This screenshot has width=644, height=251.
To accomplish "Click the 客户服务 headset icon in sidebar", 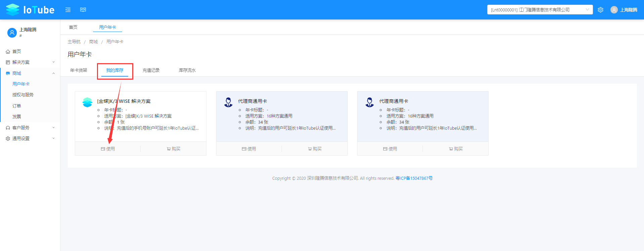I will [8, 128].
